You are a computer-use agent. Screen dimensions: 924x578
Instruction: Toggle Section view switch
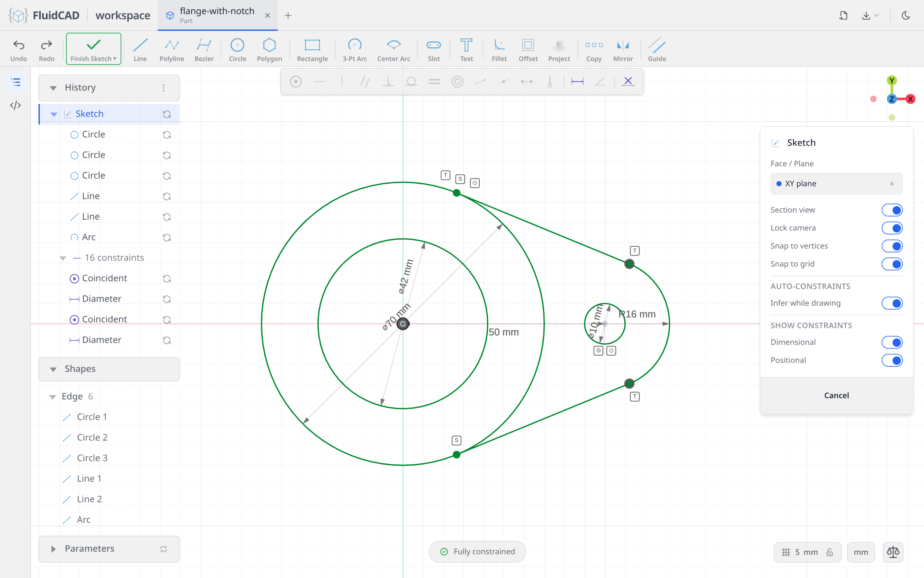click(x=892, y=210)
